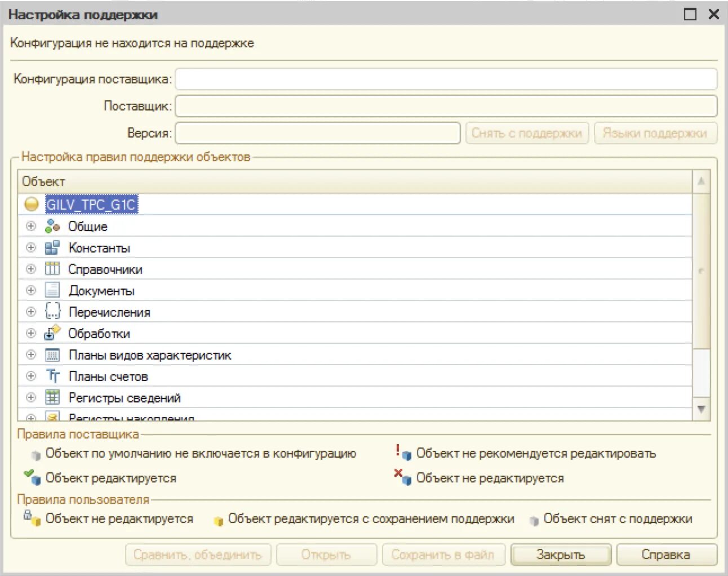
Task: Expand the Регистры сведений node
Action: (x=31, y=397)
